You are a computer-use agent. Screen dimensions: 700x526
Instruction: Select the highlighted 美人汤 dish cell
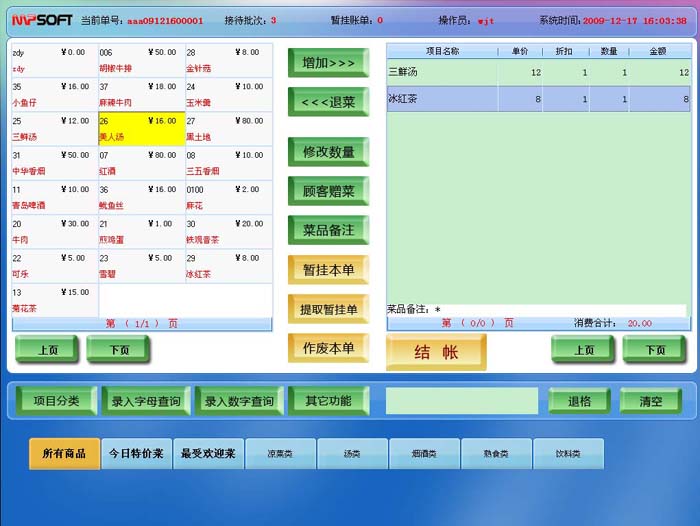(141, 129)
